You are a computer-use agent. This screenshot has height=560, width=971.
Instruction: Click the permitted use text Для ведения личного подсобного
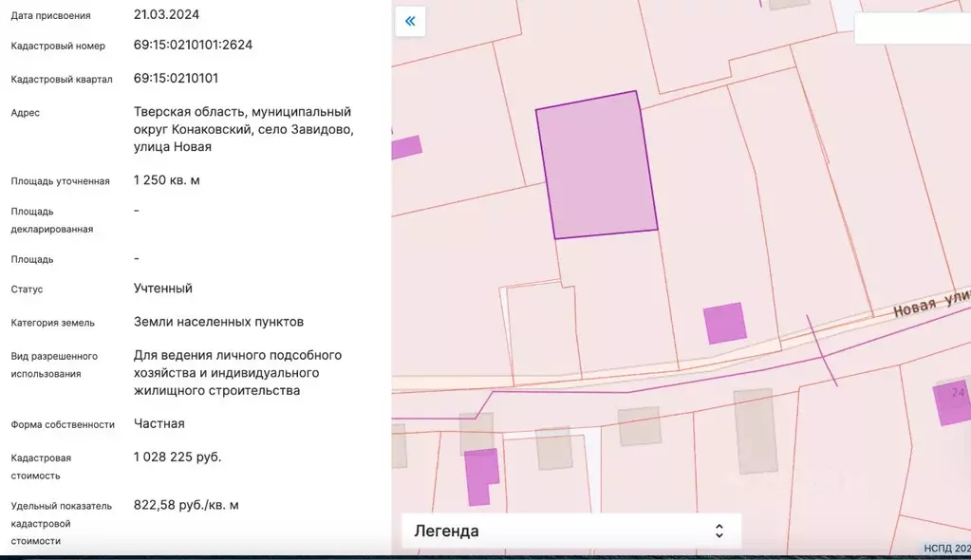point(238,355)
